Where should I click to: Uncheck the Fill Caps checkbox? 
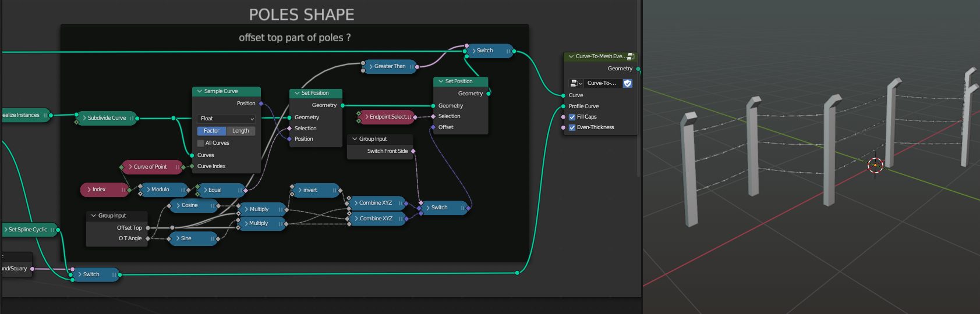click(572, 117)
